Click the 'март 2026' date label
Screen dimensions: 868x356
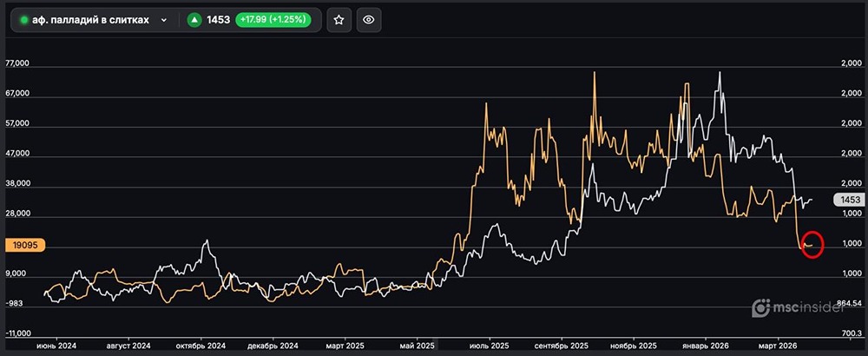point(779,345)
